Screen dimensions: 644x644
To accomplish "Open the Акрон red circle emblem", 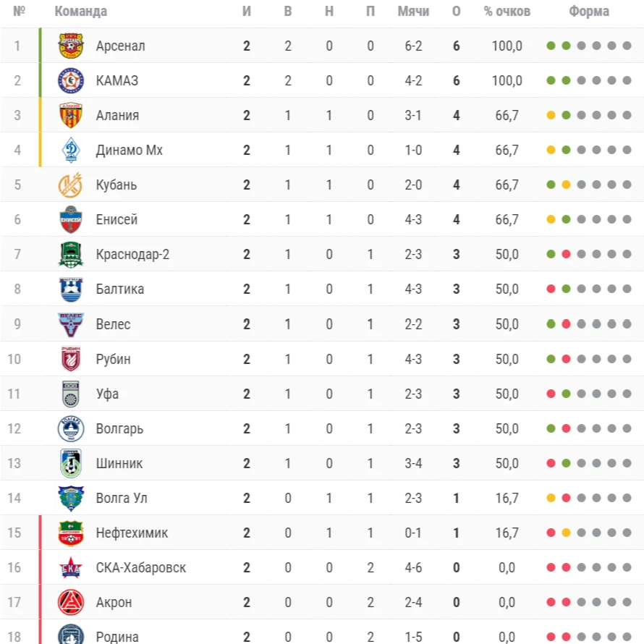I will click(71, 603).
